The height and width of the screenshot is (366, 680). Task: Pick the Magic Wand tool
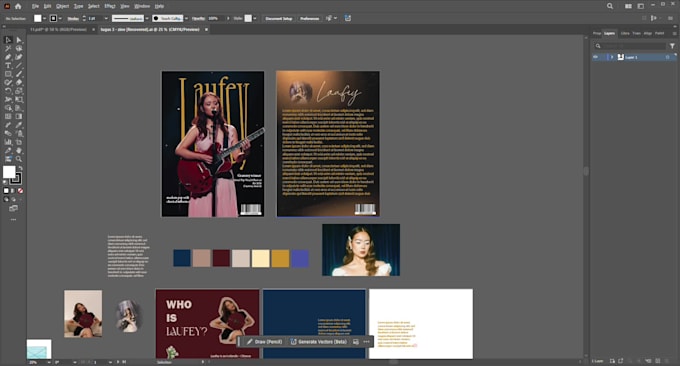8,49
